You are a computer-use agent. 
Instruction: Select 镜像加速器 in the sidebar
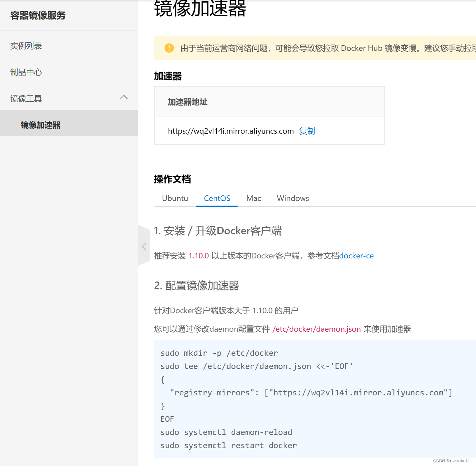[x=40, y=125]
